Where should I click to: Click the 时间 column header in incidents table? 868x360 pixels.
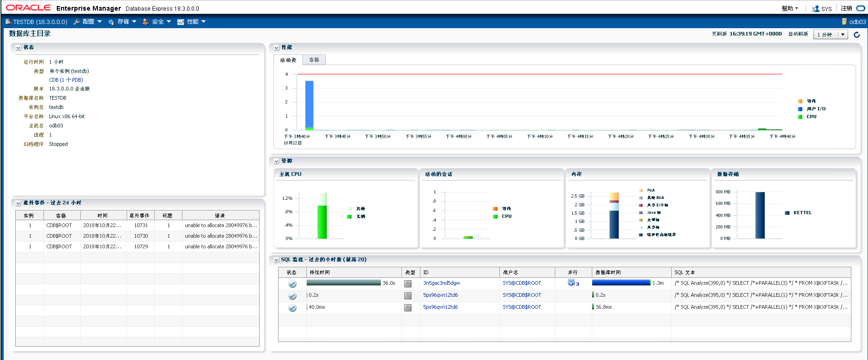103,216
